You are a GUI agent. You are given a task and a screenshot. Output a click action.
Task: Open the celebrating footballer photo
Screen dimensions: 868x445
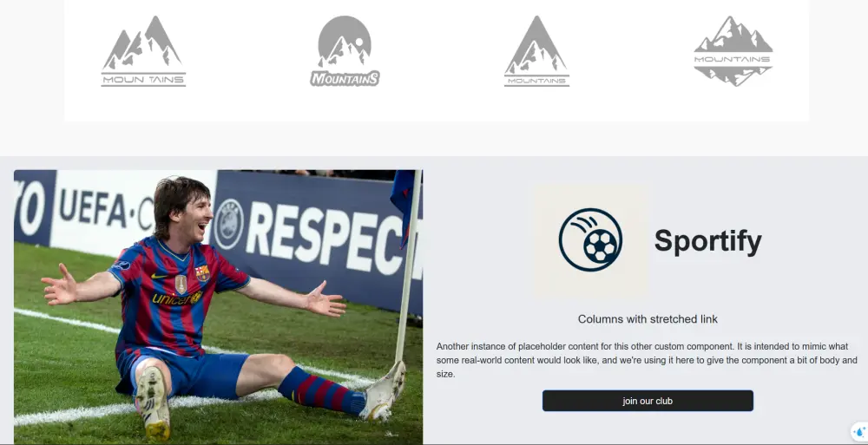(x=218, y=306)
